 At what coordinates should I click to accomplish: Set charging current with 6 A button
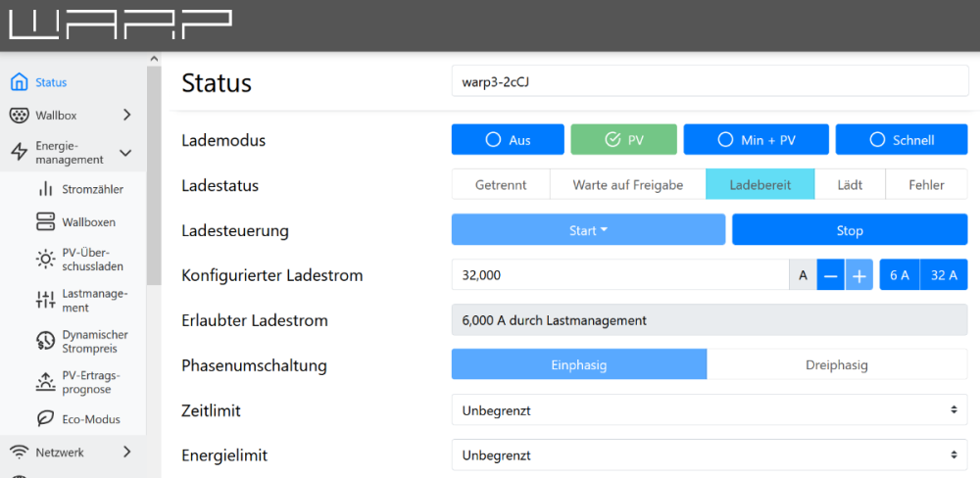[x=899, y=276]
